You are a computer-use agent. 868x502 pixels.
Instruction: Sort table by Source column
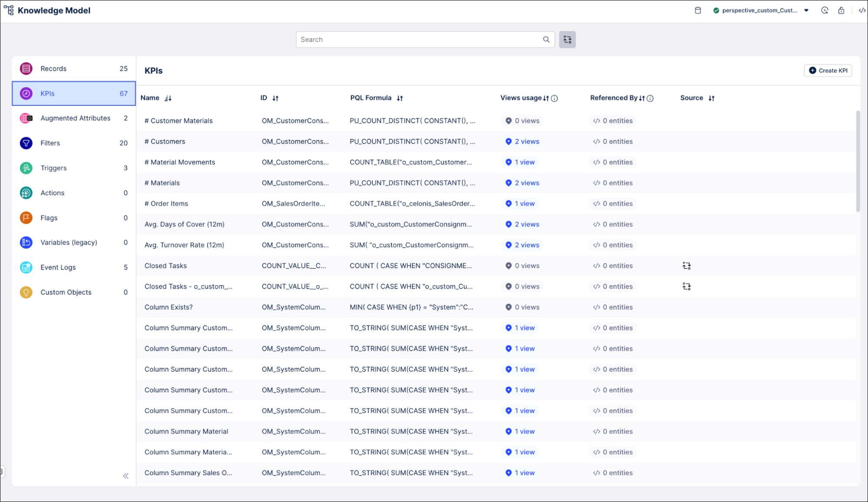711,98
